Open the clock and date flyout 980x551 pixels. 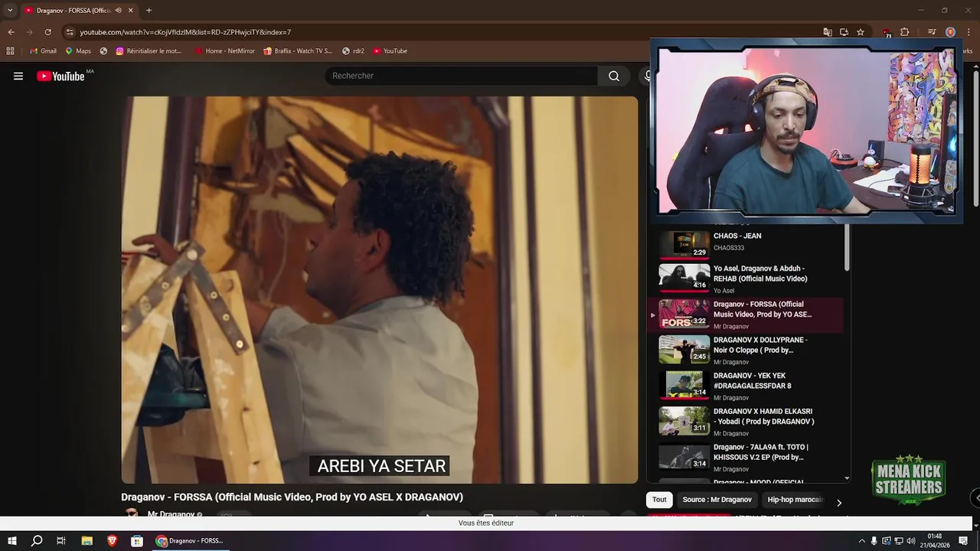[935, 540]
